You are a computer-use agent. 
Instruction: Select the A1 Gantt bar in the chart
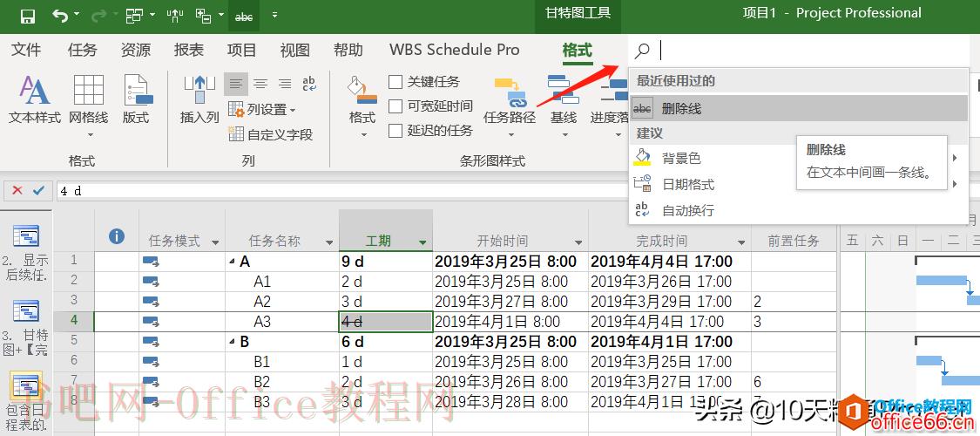tap(942, 280)
